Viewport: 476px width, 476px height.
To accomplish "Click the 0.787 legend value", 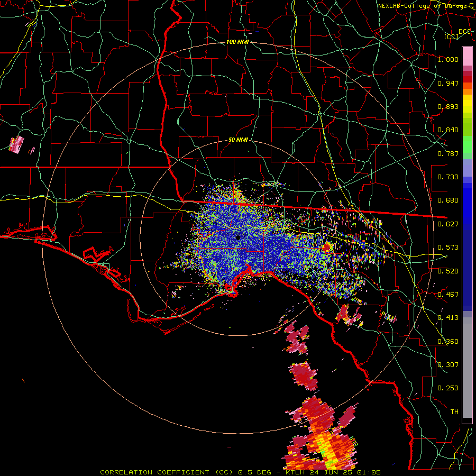I will (x=448, y=153).
